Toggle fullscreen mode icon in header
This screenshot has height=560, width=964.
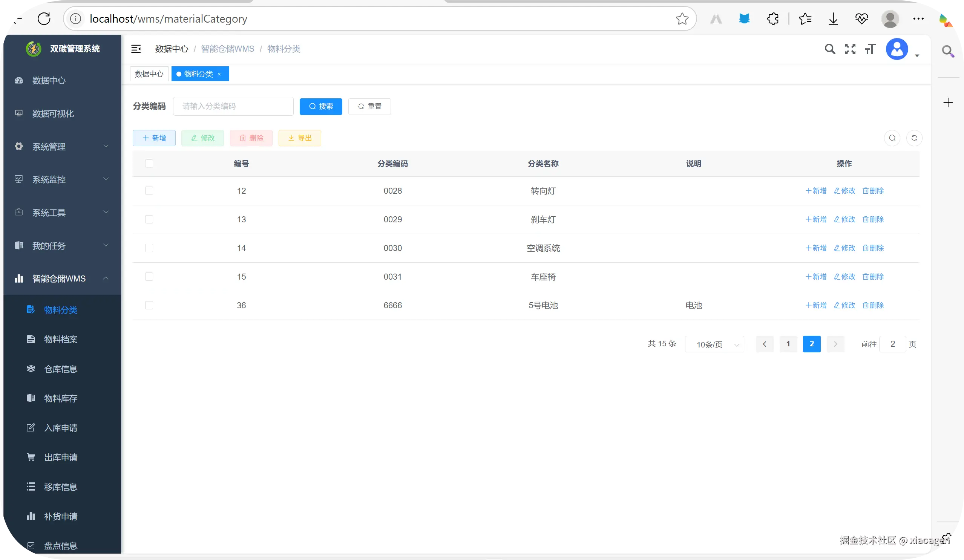coord(850,49)
